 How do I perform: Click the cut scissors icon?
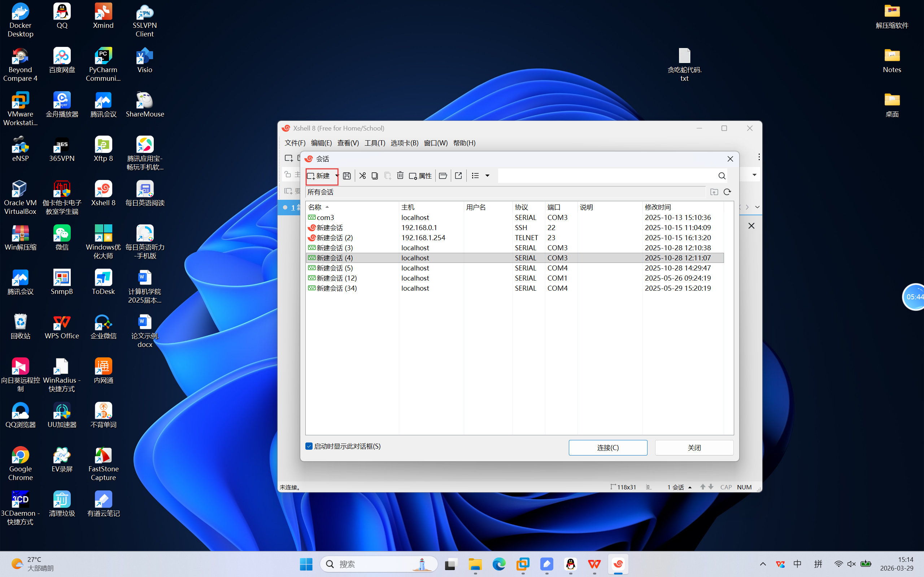click(x=362, y=176)
